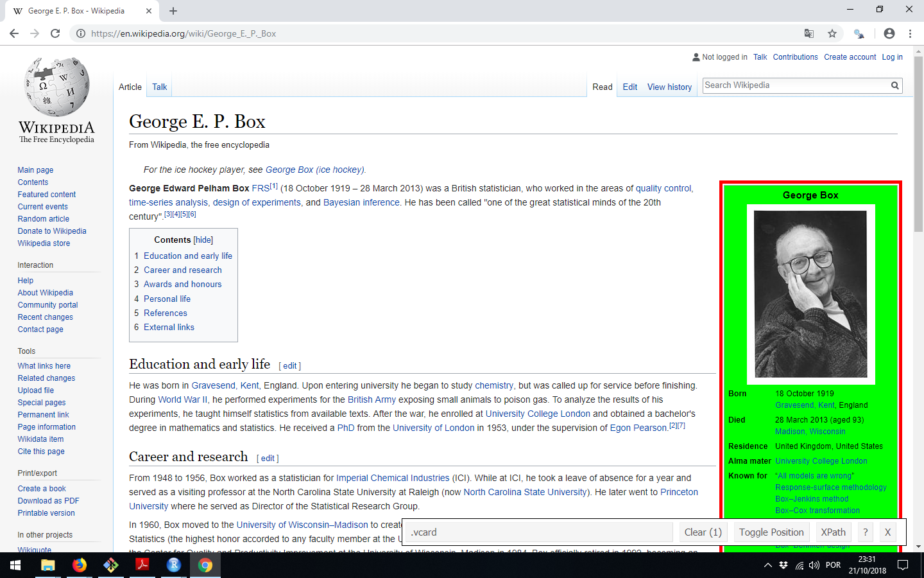The width and height of the screenshot is (924, 578).
Task: Open the translate page icon in address bar
Action: pos(809,33)
